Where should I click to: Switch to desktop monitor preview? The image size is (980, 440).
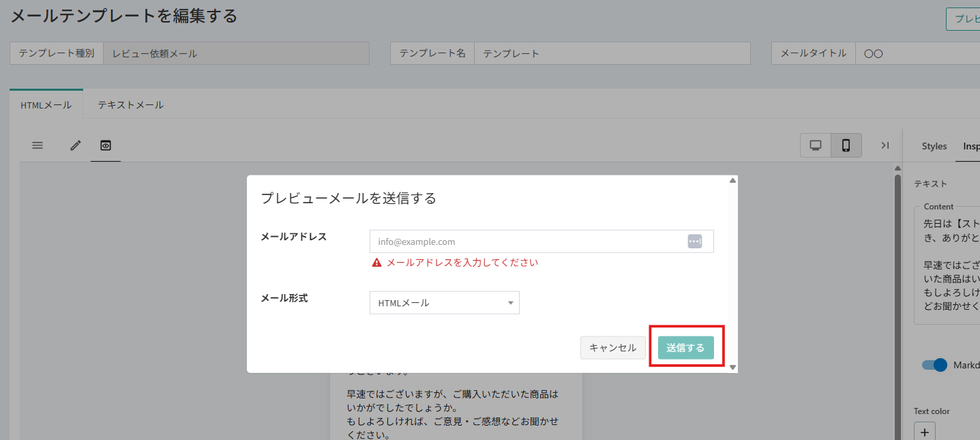tap(816, 145)
